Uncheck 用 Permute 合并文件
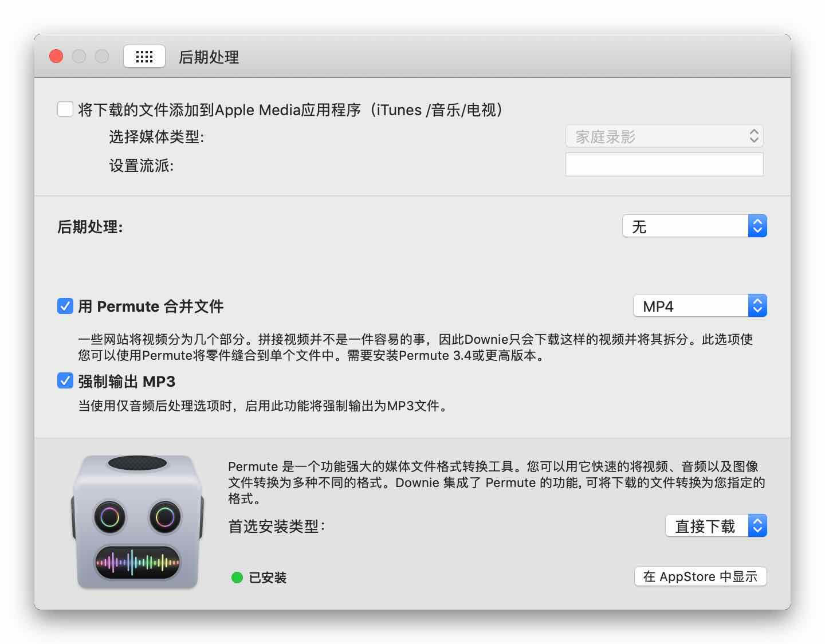This screenshot has height=644, width=825. [x=65, y=307]
